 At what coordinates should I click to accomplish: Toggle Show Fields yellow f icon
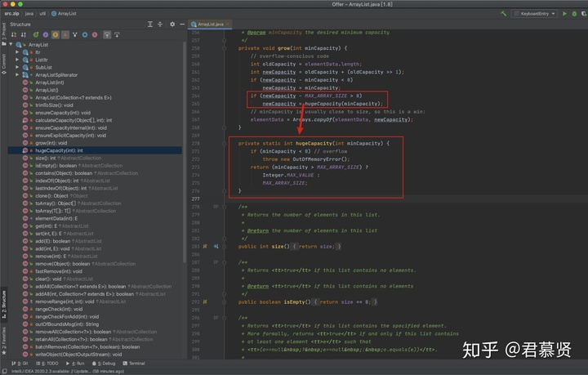(56, 35)
